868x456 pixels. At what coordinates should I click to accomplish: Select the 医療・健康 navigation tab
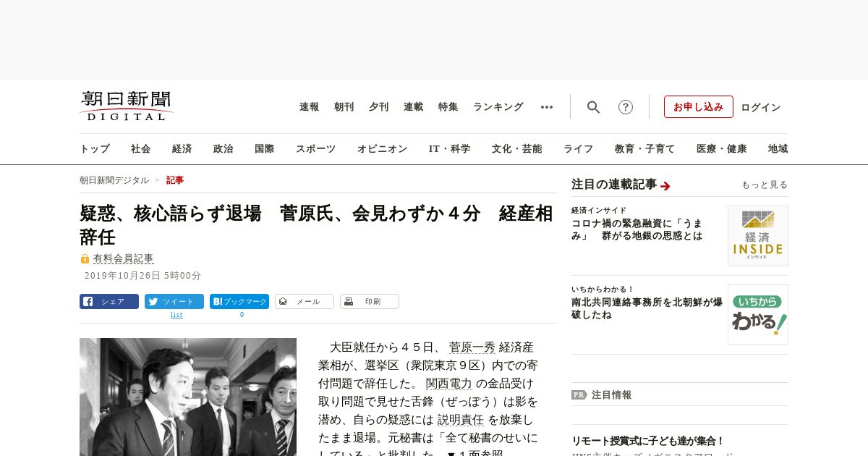[722, 149]
